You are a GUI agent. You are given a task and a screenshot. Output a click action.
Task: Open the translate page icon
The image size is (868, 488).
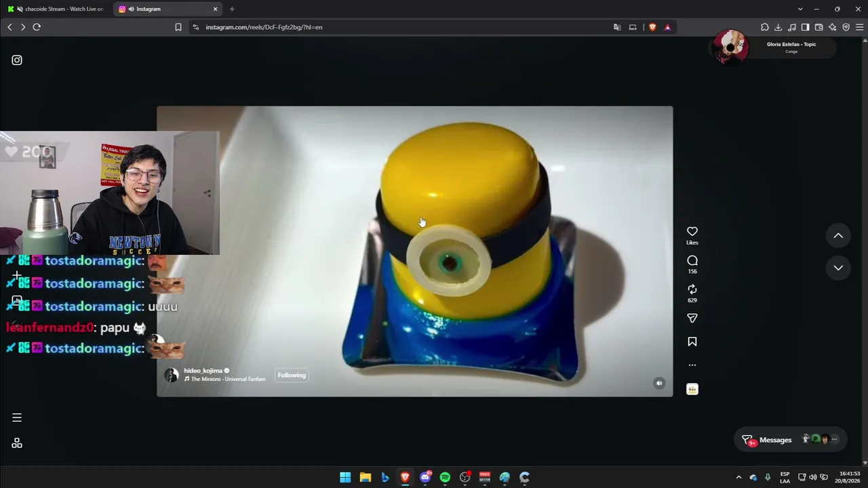[x=617, y=27]
